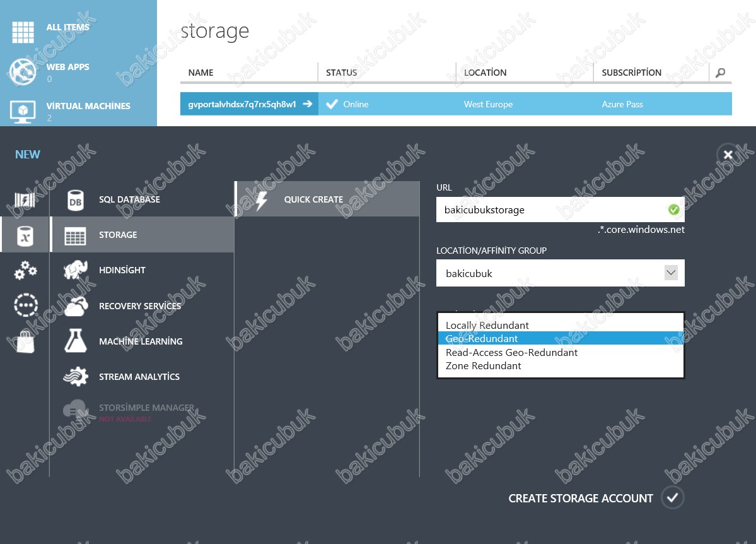Choose Locally Redundant replication option

(561, 325)
